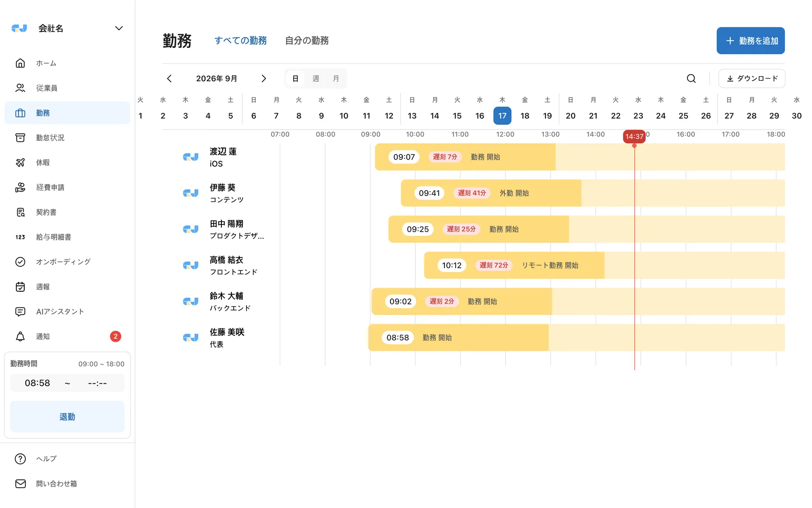Click the 佐藤 美咲 avatar logo

[190, 338]
